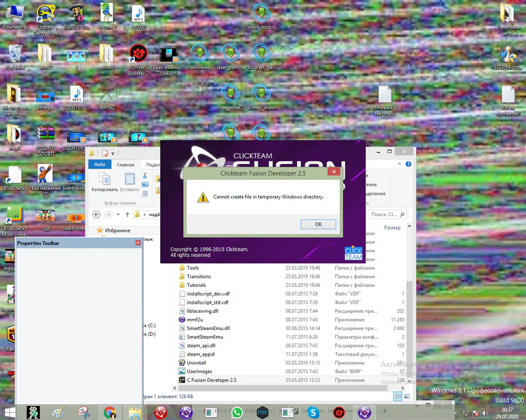Select the Driver Booster 7 desktop icon

coord(138,60)
